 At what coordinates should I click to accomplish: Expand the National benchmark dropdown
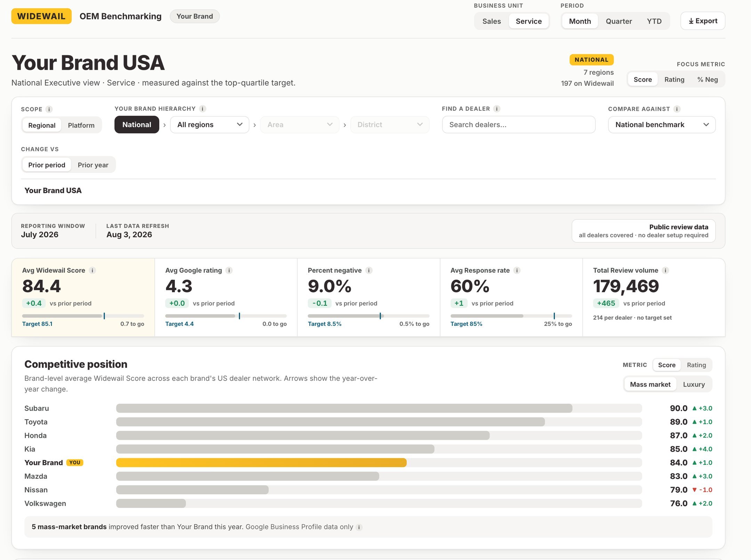click(x=662, y=125)
